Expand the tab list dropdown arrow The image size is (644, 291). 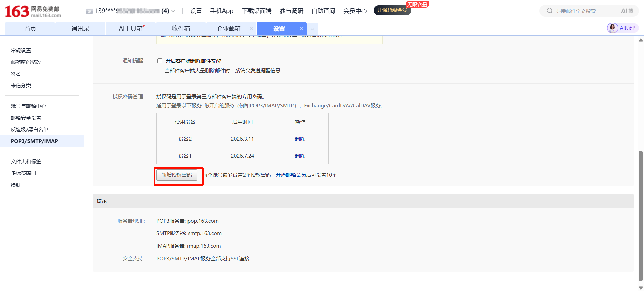pyautogui.click(x=312, y=29)
